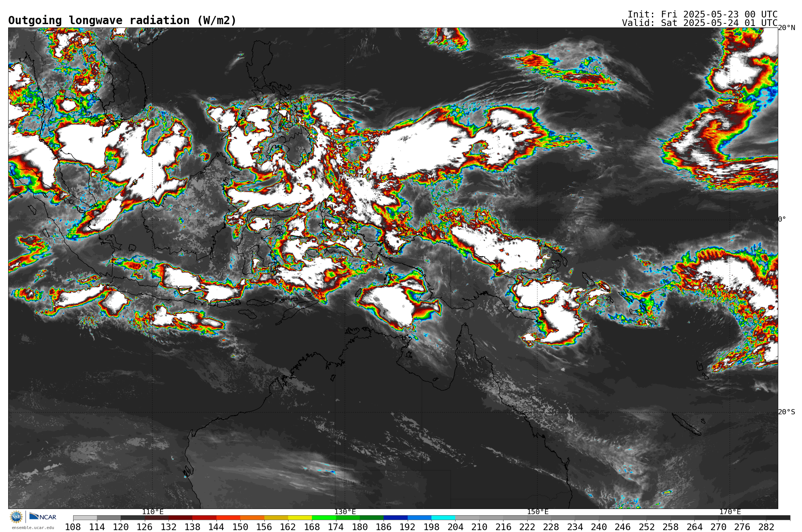Click the 186 colorbar value
The width and height of the screenshot is (802, 532).
tap(384, 527)
